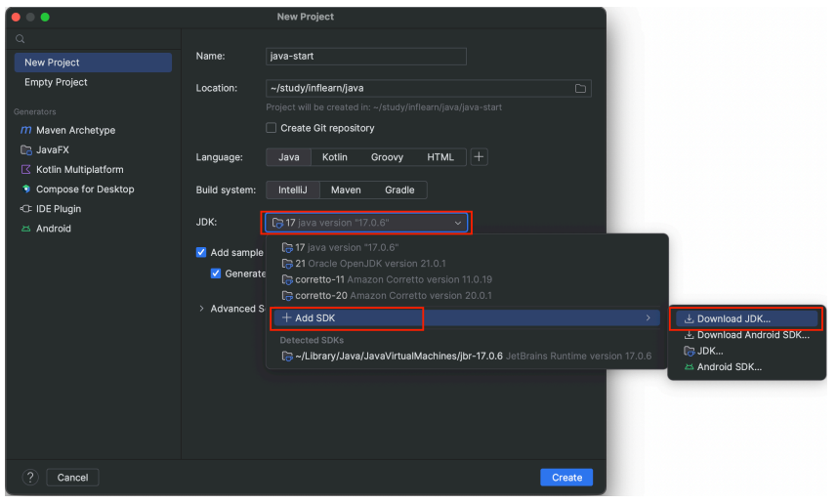Click the plus icon of Add SDK
Image resolution: width=837 pixels, height=504 pixels.
(x=287, y=317)
